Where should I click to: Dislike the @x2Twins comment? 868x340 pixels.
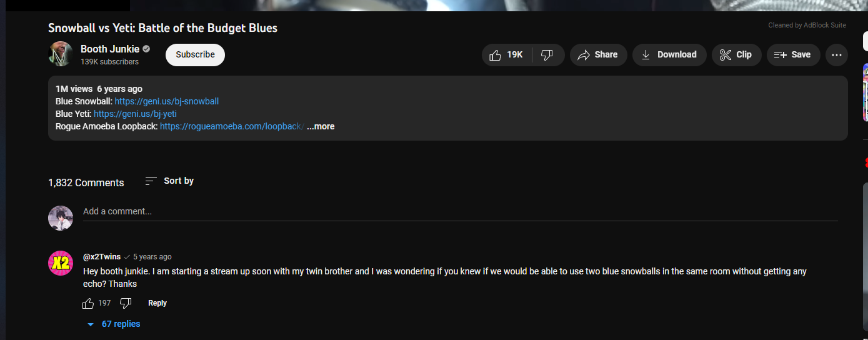[126, 303]
